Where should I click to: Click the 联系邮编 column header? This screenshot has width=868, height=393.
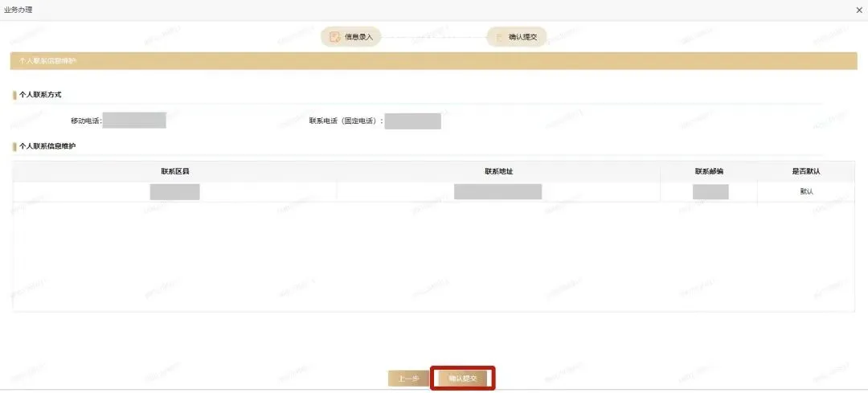coord(709,172)
